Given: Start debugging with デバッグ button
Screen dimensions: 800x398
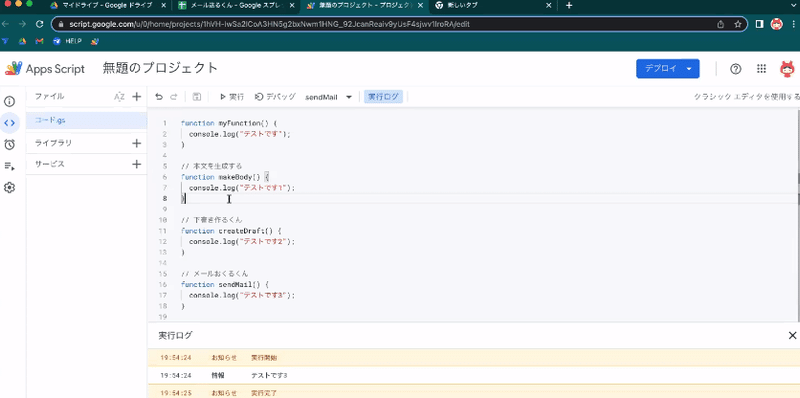Looking at the screenshot, I should [274, 97].
